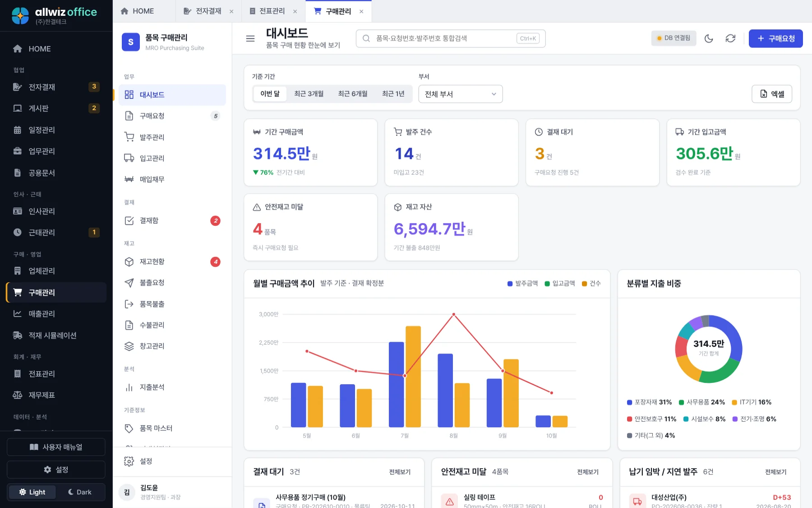The height and width of the screenshot is (508, 812).
Task: Go to 매입채무 menu item
Action: pos(172,179)
